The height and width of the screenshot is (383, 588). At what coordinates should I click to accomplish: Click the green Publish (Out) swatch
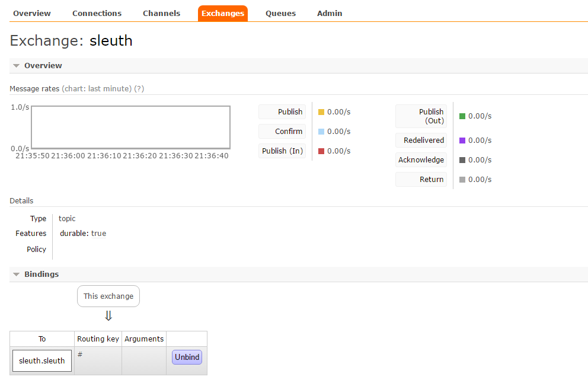pos(462,116)
